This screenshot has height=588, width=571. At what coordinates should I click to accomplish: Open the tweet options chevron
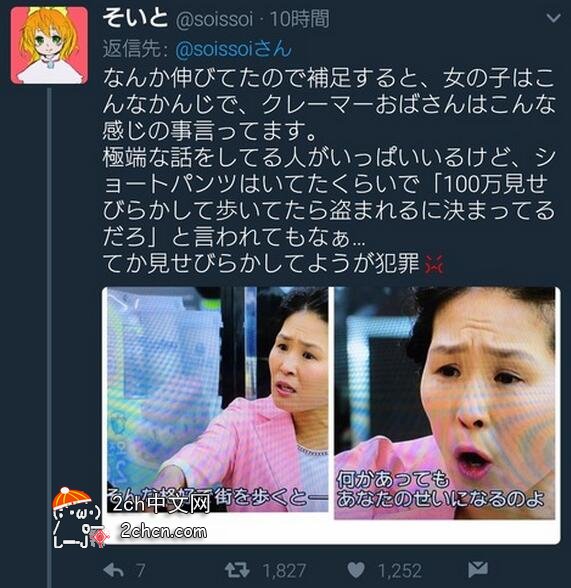point(553,18)
